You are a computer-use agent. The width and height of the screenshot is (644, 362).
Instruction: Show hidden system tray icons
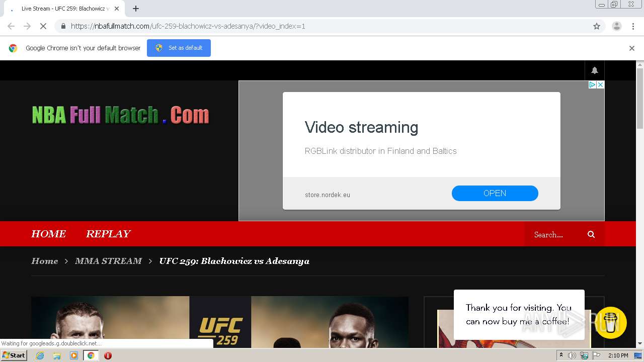pos(561,355)
